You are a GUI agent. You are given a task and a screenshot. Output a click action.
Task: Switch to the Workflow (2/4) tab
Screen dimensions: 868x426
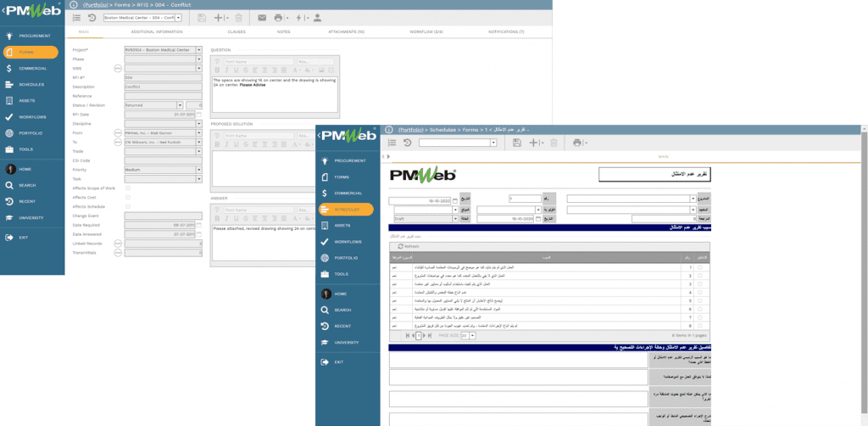click(426, 31)
